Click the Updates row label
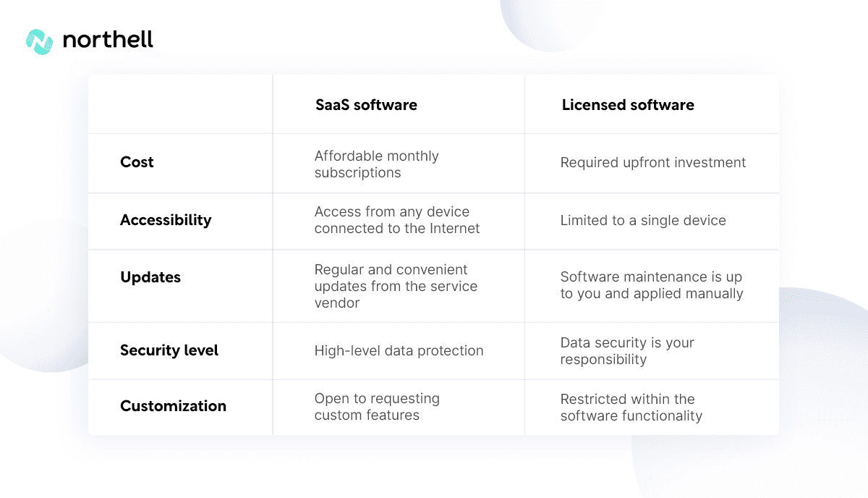Screen dimensions: 868x498 pyautogui.click(x=150, y=277)
